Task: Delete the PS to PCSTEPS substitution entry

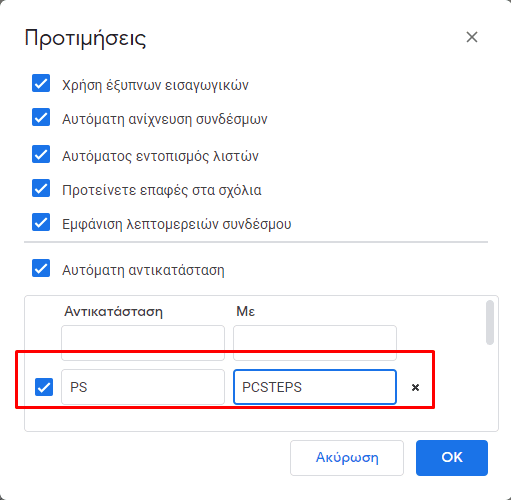Action: tap(415, 387)
